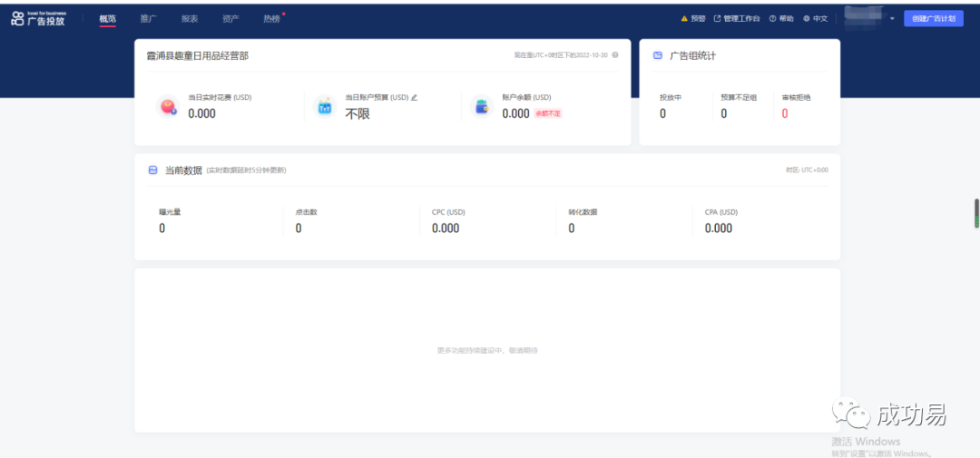Click the 更多功能持续建设中 placeholder text
Viewport: 980px width, 458px height.
coord(487,351)
